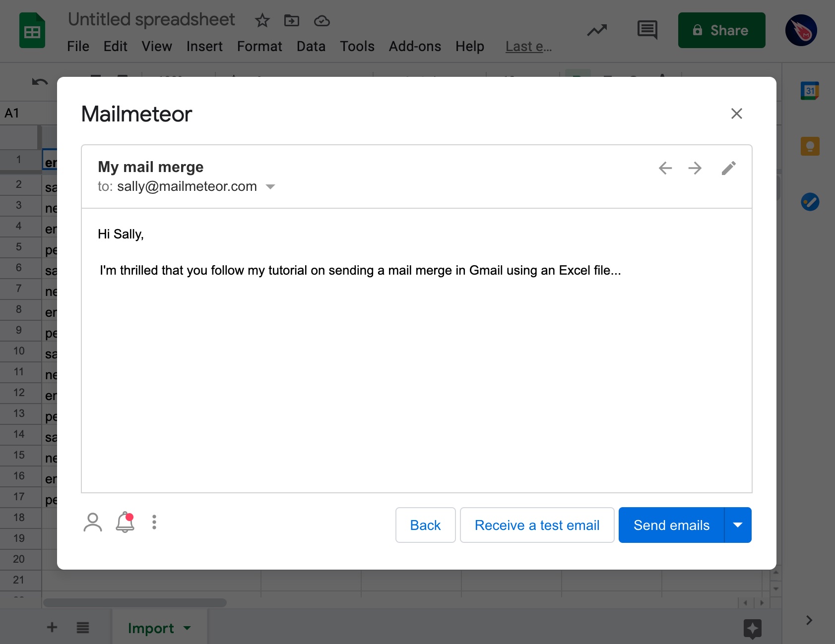Viewport: 835px width, 644px height.
Task: Open Google Calendar side panel
Action: [x=810, y=91]
